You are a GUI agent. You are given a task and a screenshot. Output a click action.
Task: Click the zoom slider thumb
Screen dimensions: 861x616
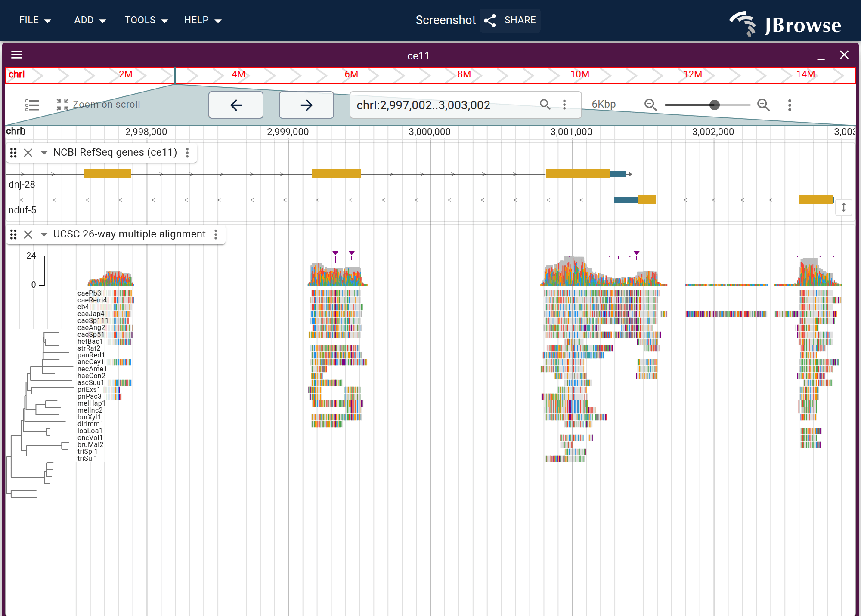715,105
